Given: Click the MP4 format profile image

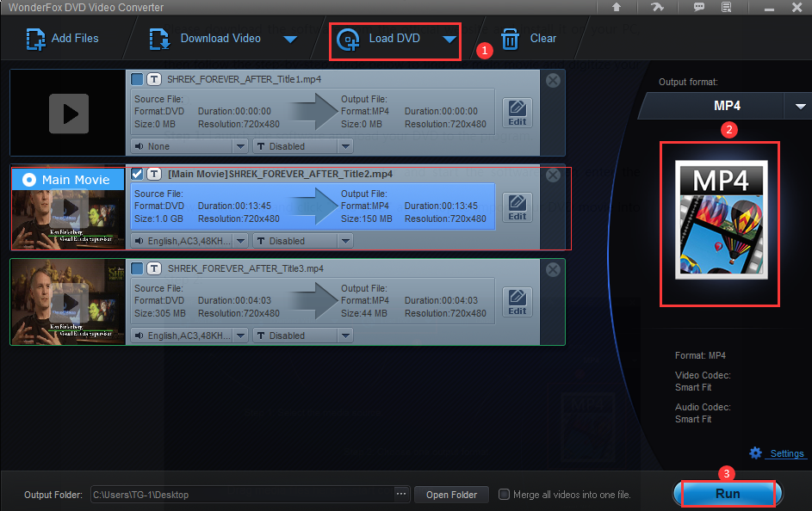Looking at the screenshot, I should click(x=721, y=219).
